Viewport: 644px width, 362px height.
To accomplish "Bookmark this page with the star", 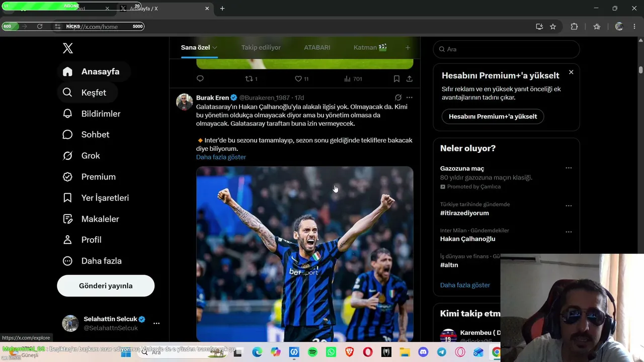I will (x=553, y=27).
